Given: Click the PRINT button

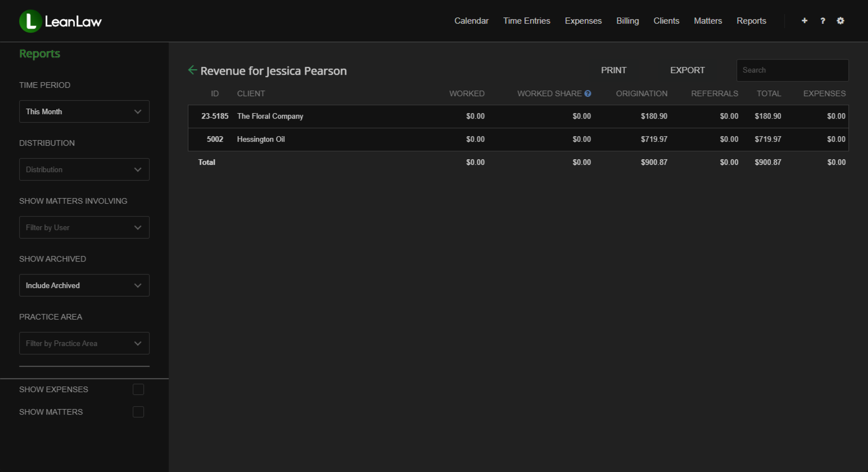Looking at the screenshot, I should tap(614, 70).
